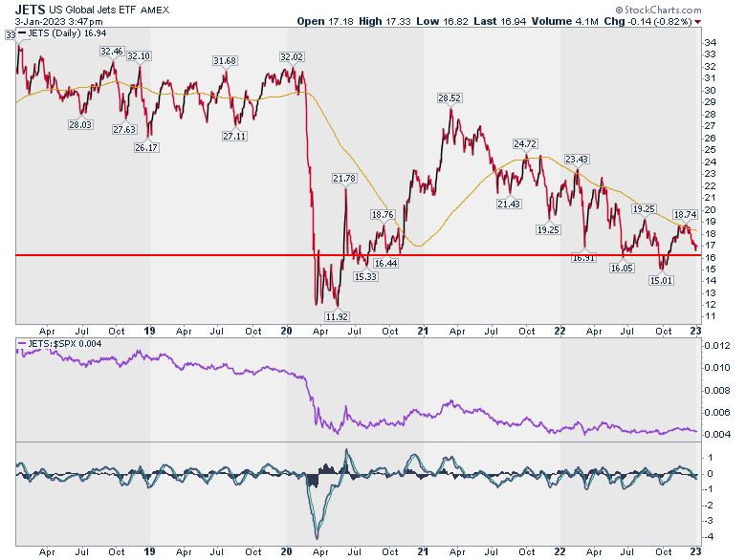Click the 0.006 tick on the ratio axis
The width and height of the screenshot is (746, 560).
click(717, 412)
